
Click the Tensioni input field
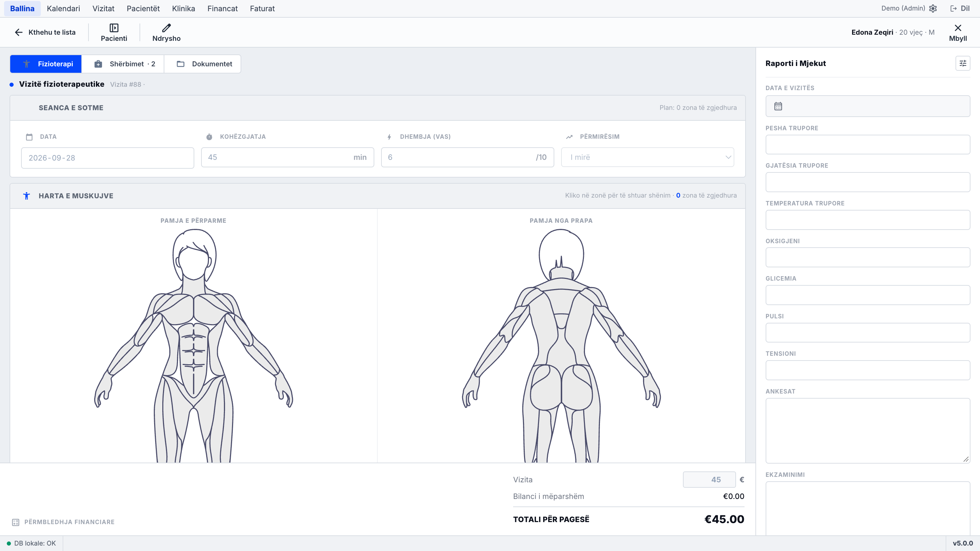[868, 370]
